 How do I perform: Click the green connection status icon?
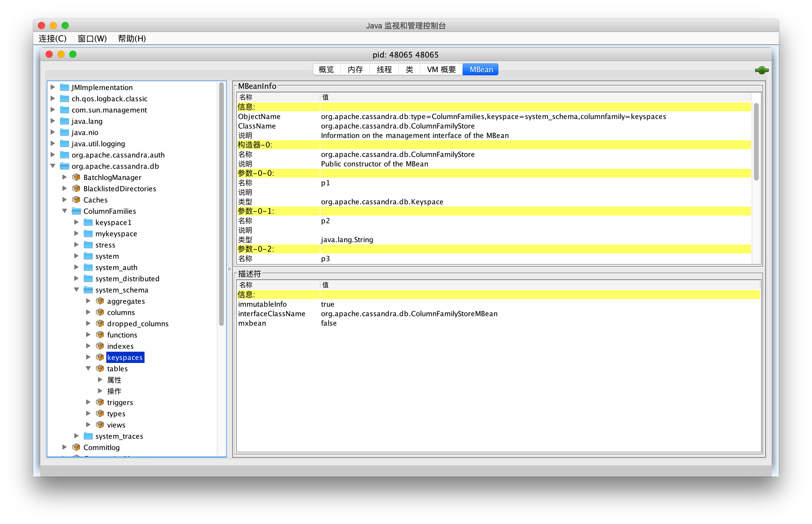(x=761, y=70)
